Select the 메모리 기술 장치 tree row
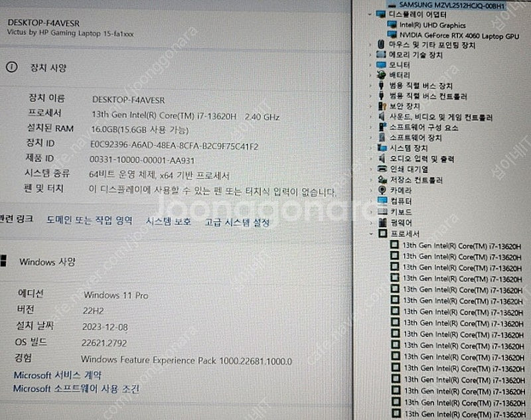The height and width of the screenshot is (420, 531). pyautogui.click(x=416, y=54)
